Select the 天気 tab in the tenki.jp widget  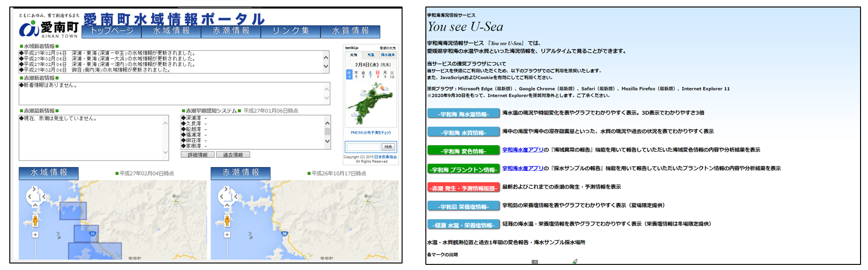point(354,55)
